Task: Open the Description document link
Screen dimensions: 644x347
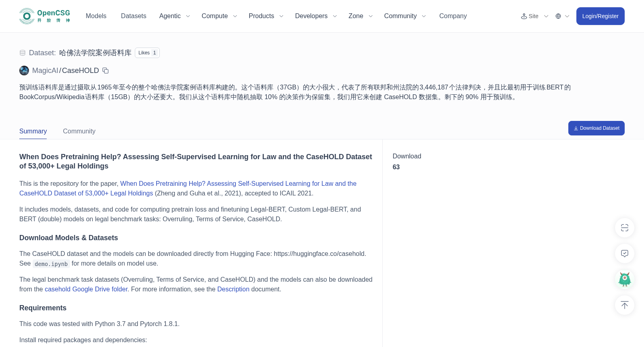Action: [x=233, y=289]
